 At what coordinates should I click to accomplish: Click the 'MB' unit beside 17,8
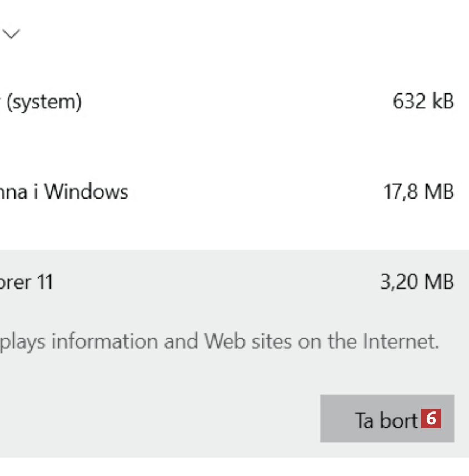tap(439, 192)
